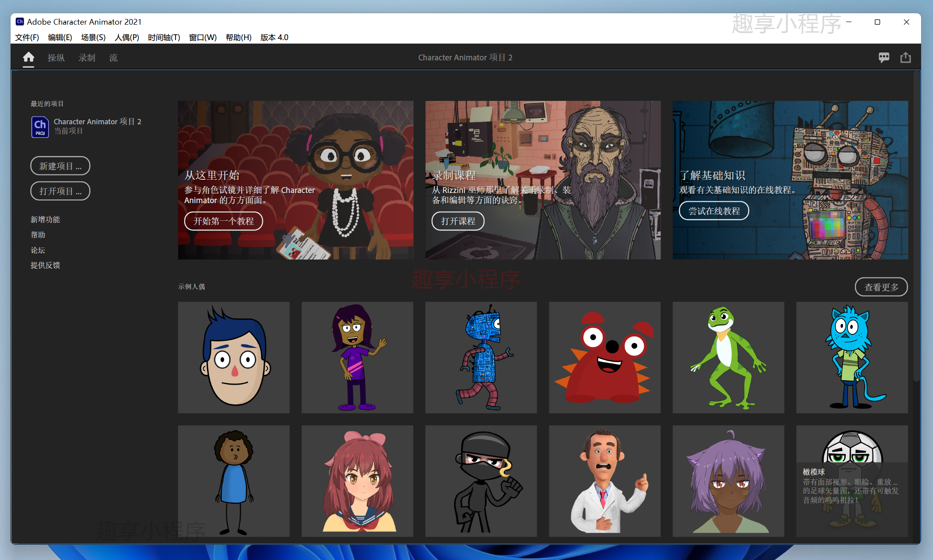Open the 人偶(P) menu
The image size is (933, 560).
point(127,37)
